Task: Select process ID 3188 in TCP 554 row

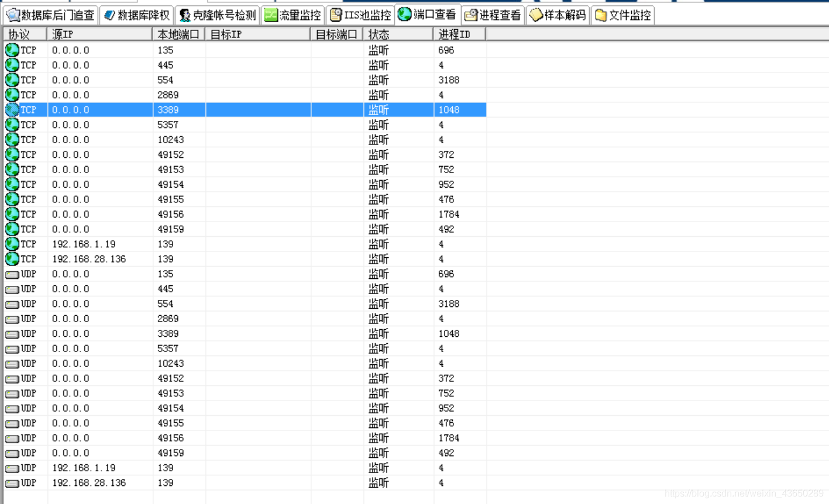Action: point(449,80)
